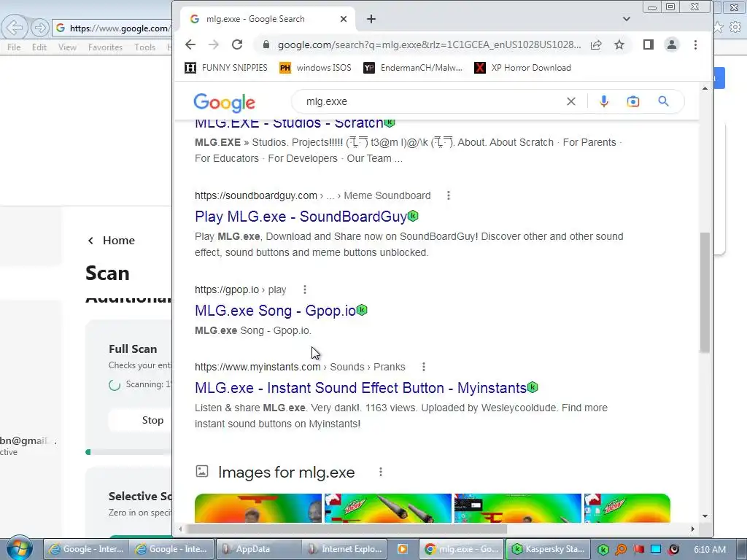Open MLG.exe Song - Gpop.io result

pyautogui.click(x=275, y=311)
